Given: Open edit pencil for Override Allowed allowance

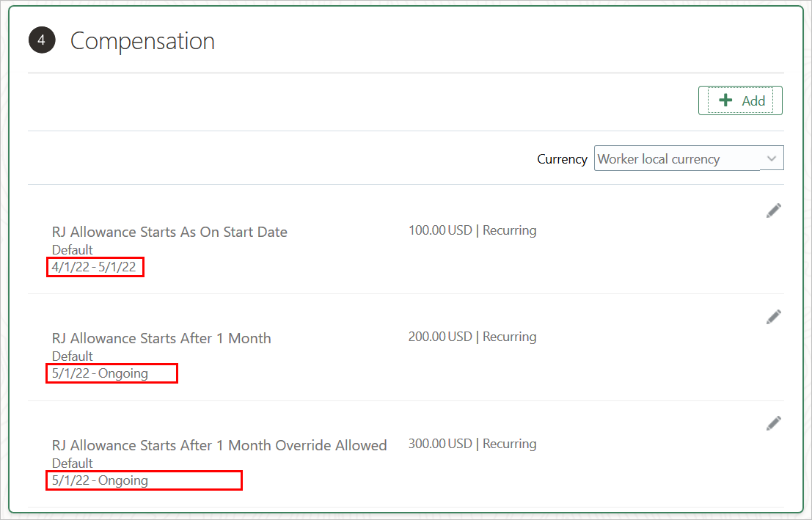Looking at the screenshot, I should pyautogui.click(x=773, y=423).
